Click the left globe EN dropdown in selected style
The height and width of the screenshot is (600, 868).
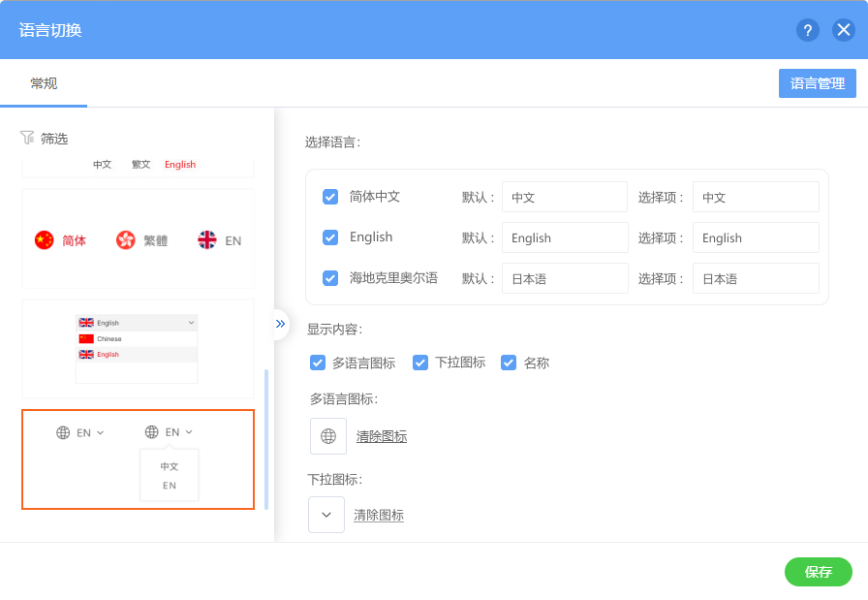[79, 432]
